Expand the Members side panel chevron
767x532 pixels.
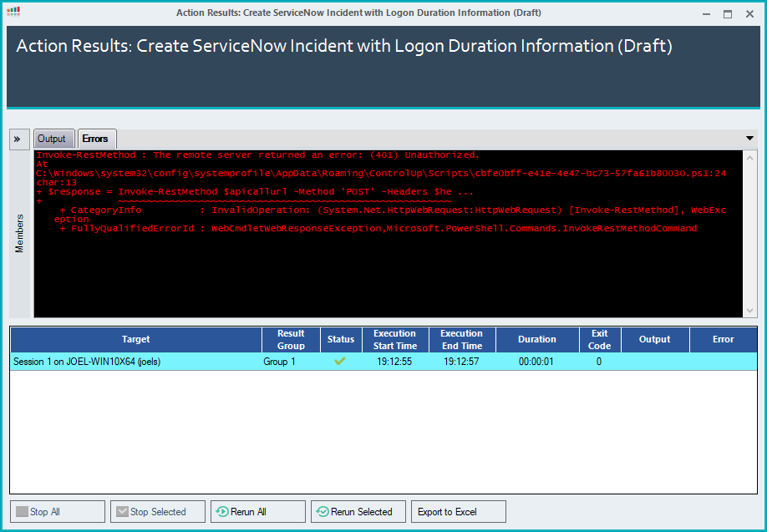(x=18, y=139)
